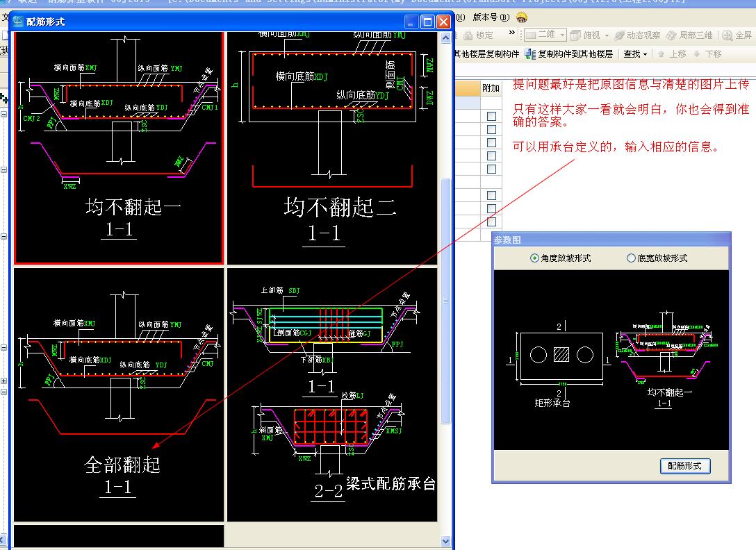Screen dimensions: 756x550
Task: Minimize the 配筋形式 window
Action: click(x=411, y=22)
